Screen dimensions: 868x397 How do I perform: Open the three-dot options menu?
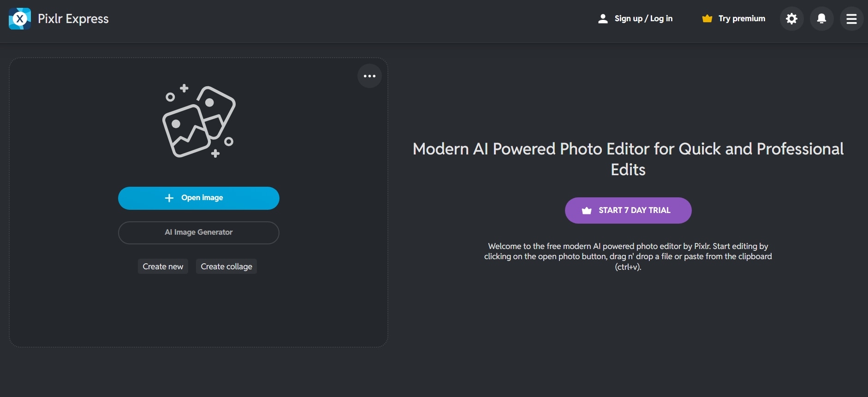[x=369, y=76]
